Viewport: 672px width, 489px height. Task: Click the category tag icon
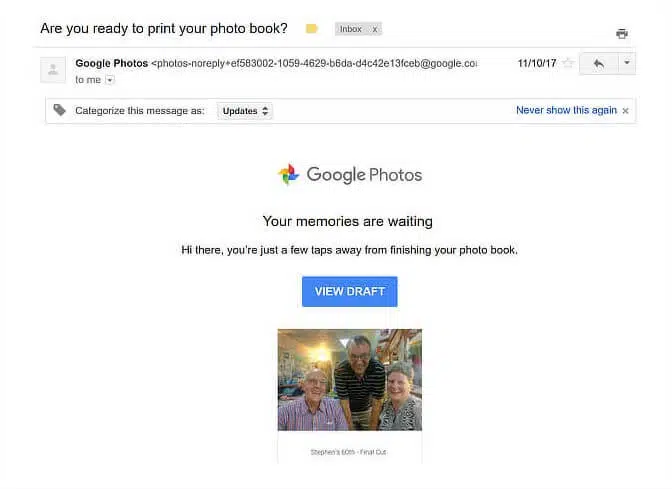click(x=60, y=110)
